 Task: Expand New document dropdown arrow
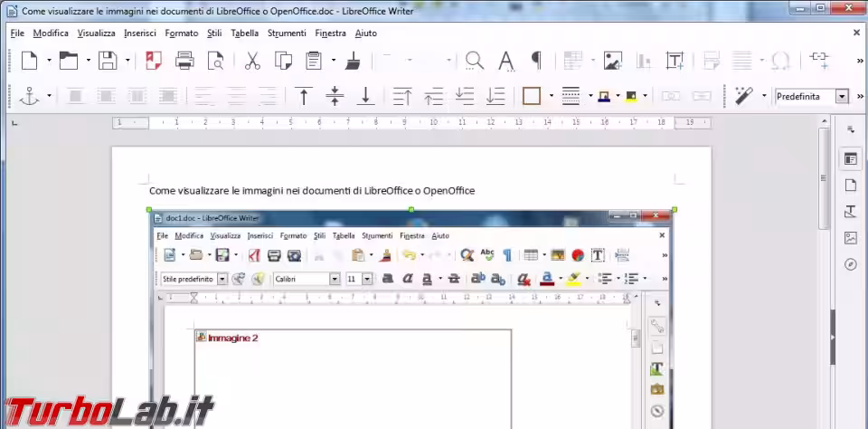49,60
